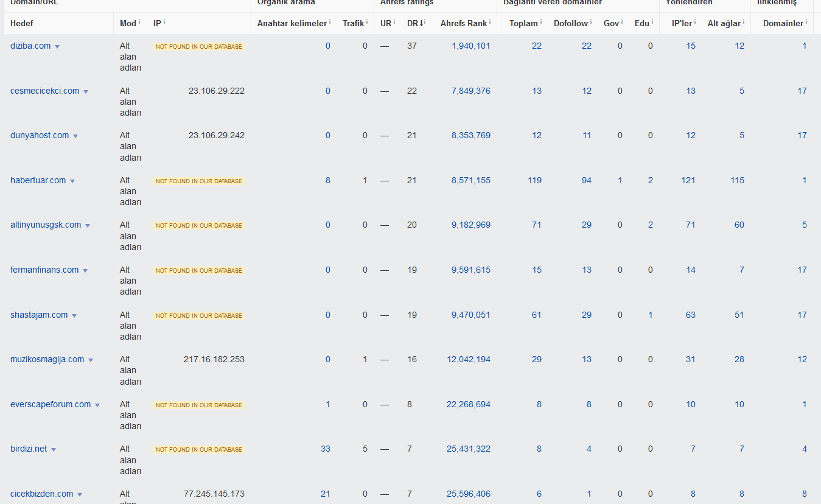Open birdizi.net keywords count 33

(326, 449)
